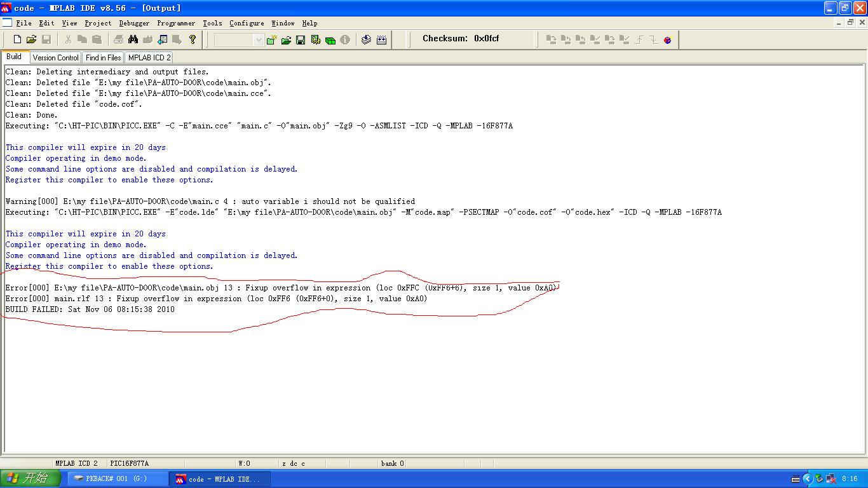This screenshot has width=868, height=488.
Task: Click the 'Clean: Done.' line
Action: click(x=31, y=115)
